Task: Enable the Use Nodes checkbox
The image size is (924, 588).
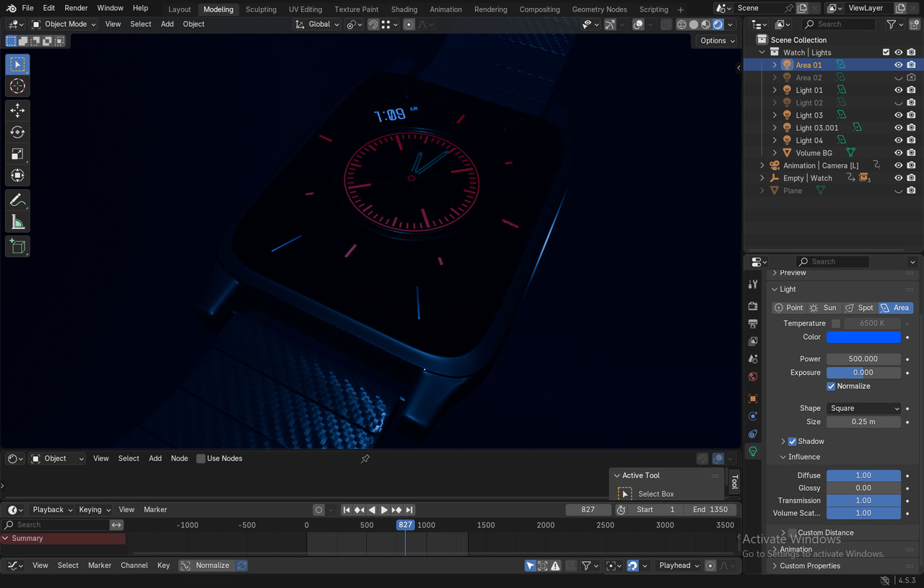Action: (x=201, y=459)
